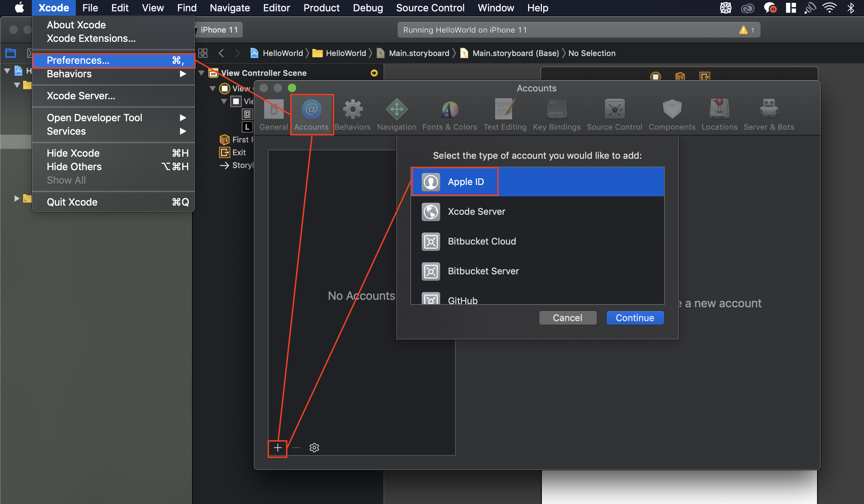Choose Quit Xcode

113,202
